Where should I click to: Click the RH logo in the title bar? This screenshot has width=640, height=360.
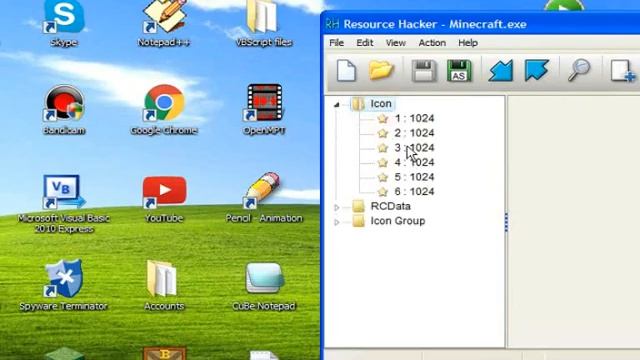tap(332, 24)
